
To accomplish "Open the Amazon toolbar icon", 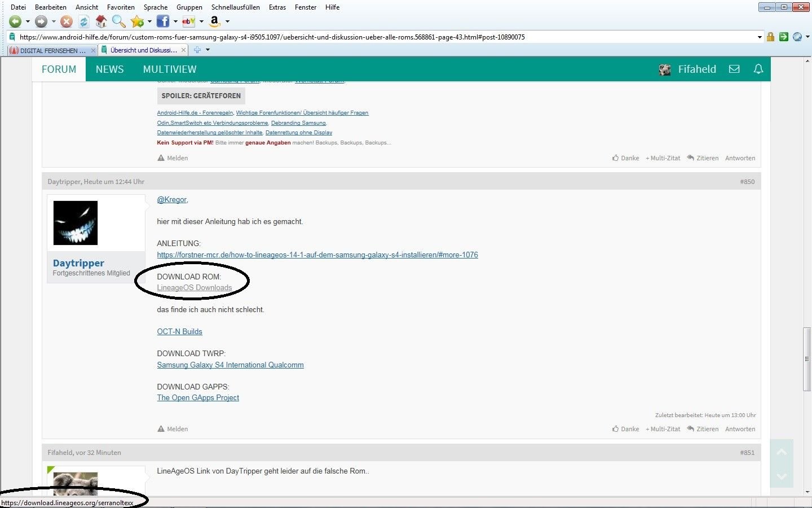I will coord(214,21).
